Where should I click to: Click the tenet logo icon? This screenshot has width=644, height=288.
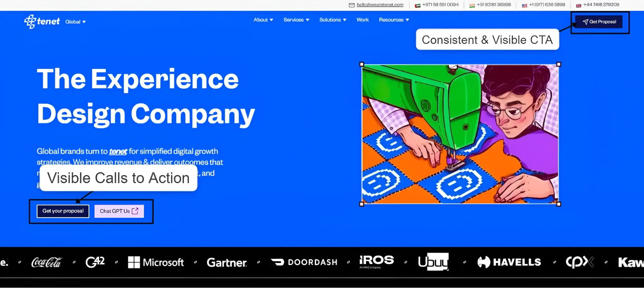coord(30,22)
